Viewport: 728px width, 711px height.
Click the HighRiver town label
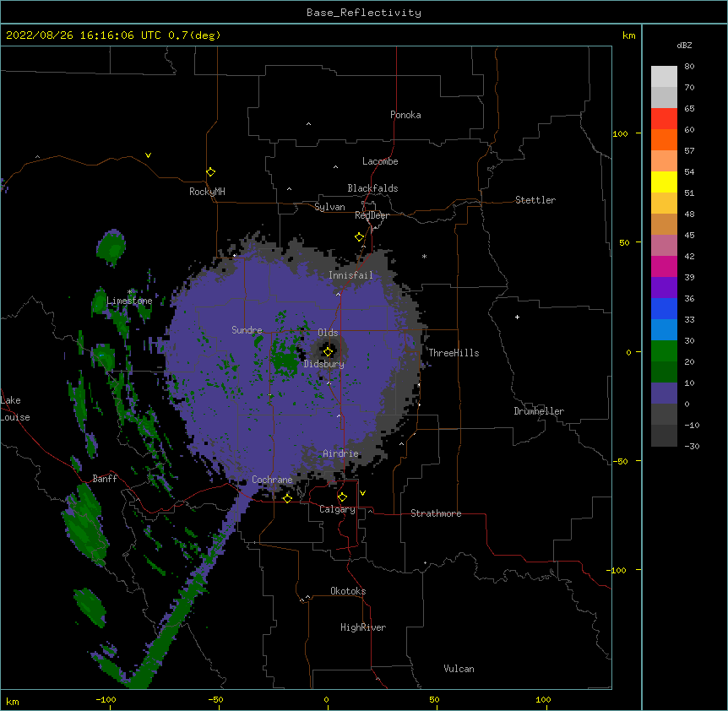point(363,627)
